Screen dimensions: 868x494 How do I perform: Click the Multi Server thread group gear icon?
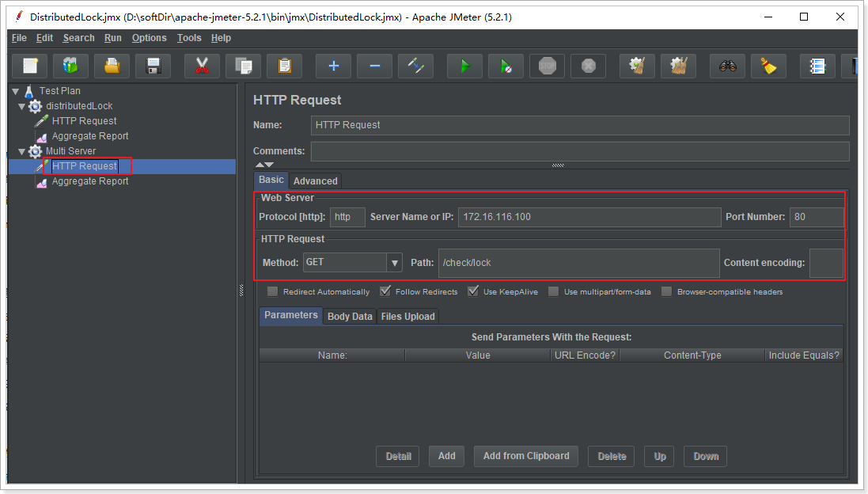tap(36, 151)
